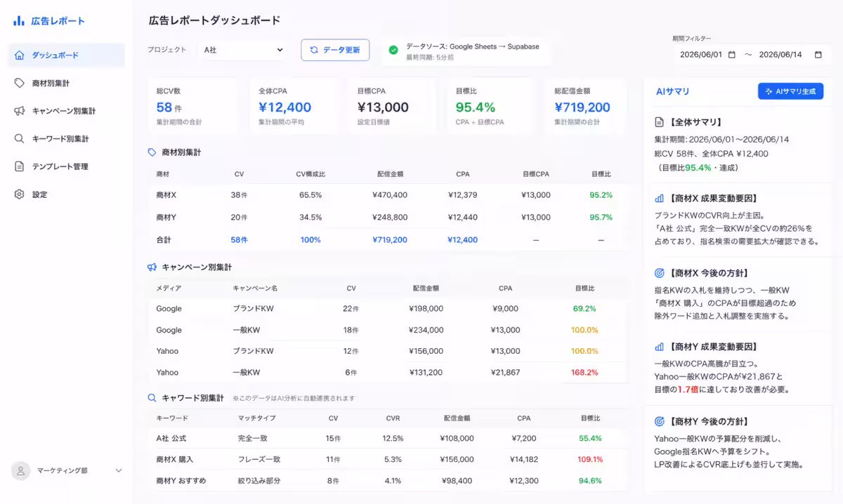
Task: Click 商材X row in 商材別集計 table
Action: 388,195
